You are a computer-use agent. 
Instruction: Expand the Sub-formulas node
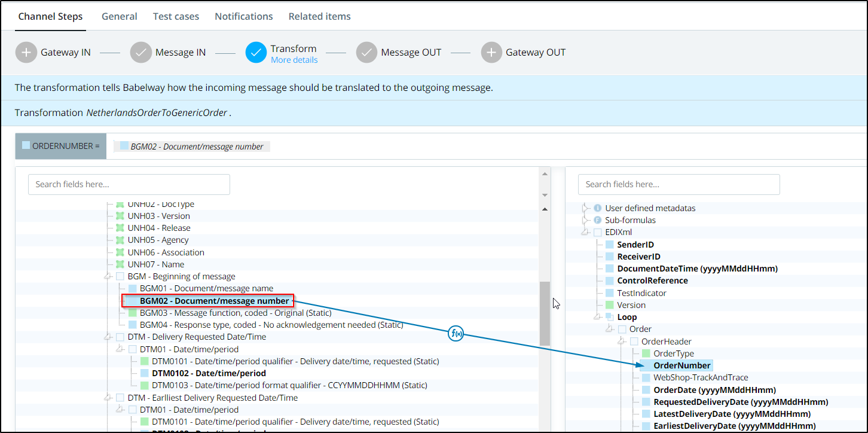[x=585, y=220]
